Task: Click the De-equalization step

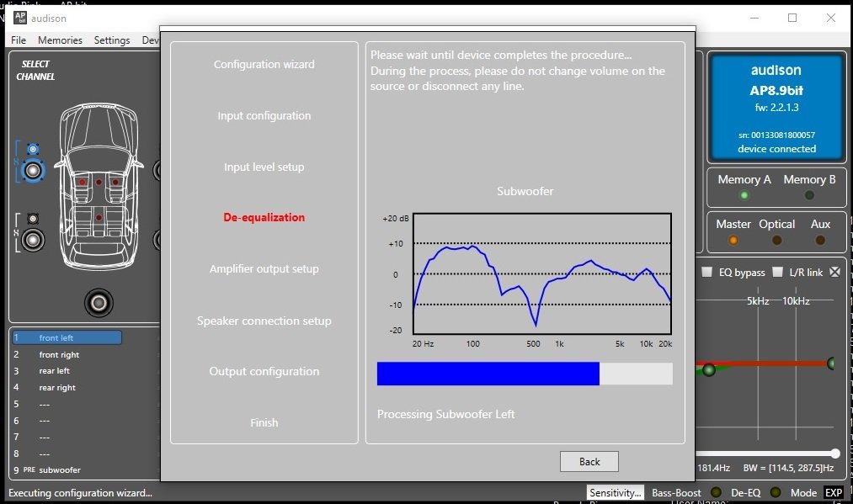Action: pos(264,217)
